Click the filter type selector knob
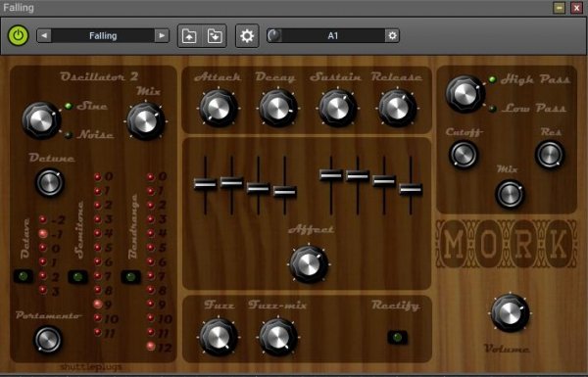The width and height of the screenshot is (588, 377). click(x=465, y=94)
